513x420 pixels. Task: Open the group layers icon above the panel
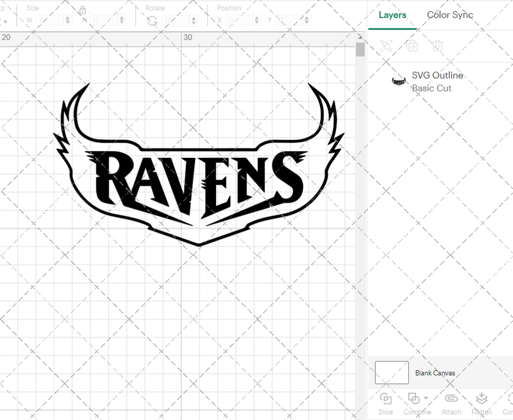[386, 46]
